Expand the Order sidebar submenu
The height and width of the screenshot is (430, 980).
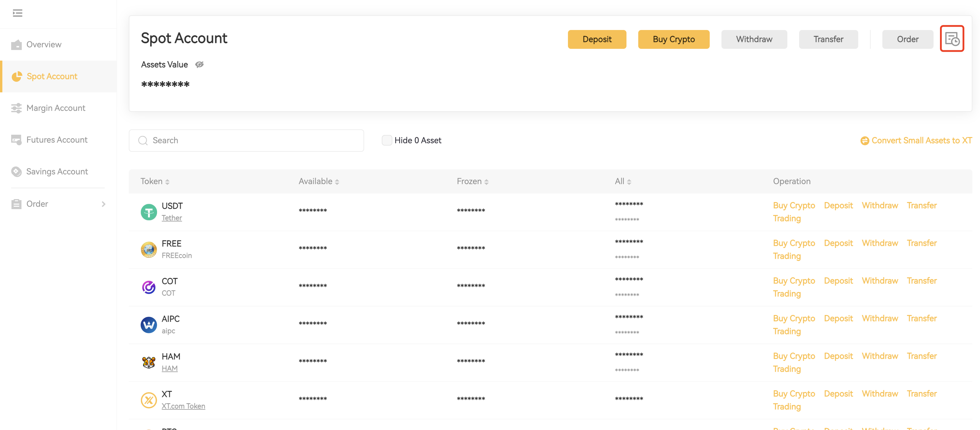click(x=104, y=204)
